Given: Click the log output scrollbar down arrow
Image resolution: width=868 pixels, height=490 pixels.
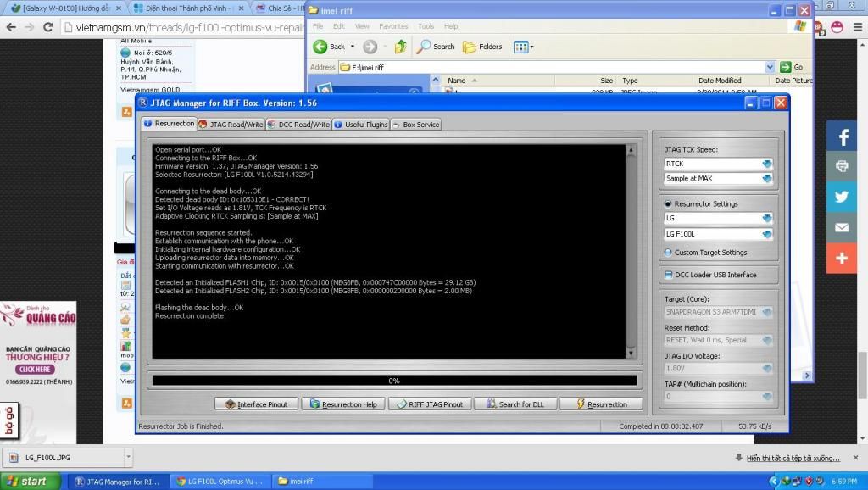Looking at the screenshot, I should [631, 354].
